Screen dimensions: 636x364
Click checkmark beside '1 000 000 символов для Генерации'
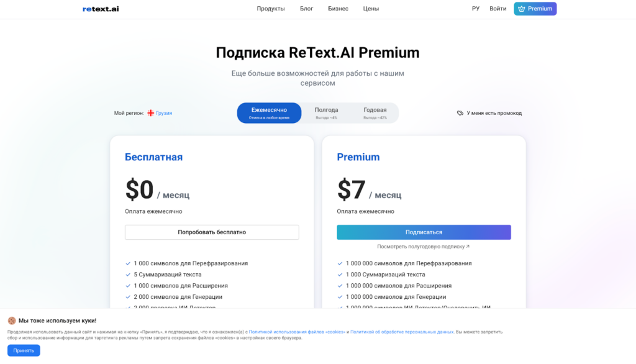coord(340,297)
